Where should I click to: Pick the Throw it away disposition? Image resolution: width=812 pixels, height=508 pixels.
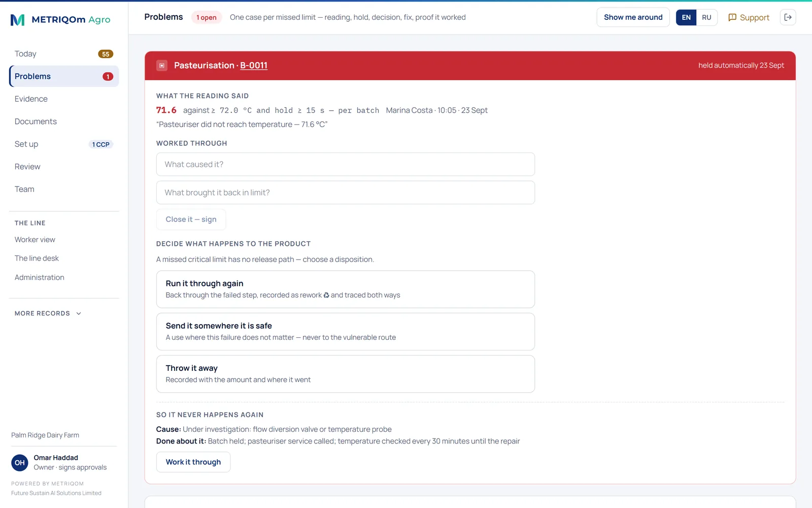point(346,374)
